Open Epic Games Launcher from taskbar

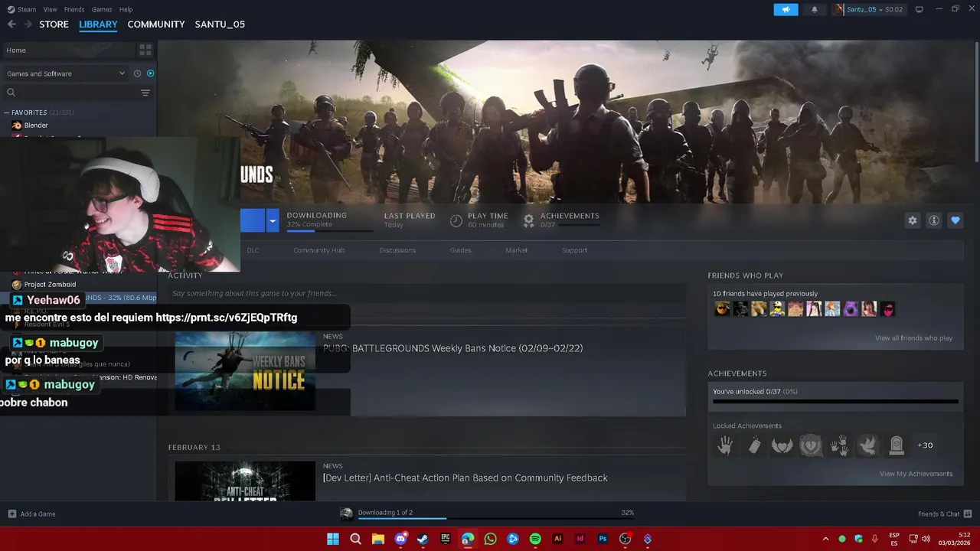pyautogui.click(x=446, y=539)
